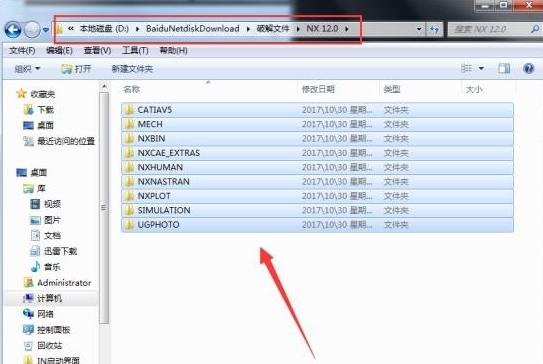
Task: Toggle the preview pane icon
Action: tap(504, 69)
